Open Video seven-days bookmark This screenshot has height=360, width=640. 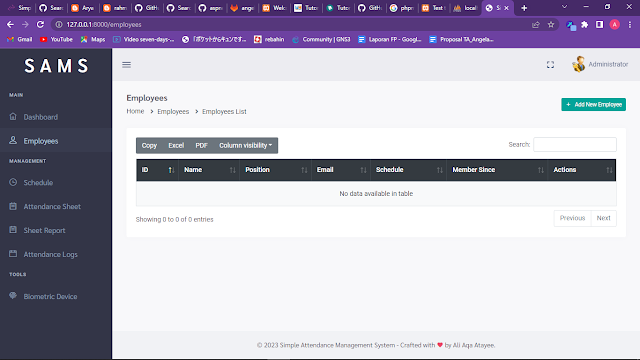point(144,39)
